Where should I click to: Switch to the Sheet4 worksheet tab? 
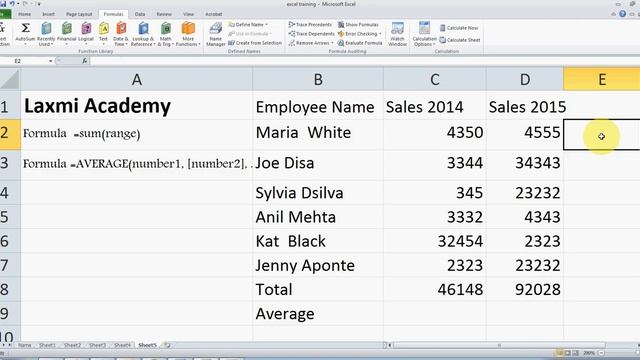(x=122, y=345)
